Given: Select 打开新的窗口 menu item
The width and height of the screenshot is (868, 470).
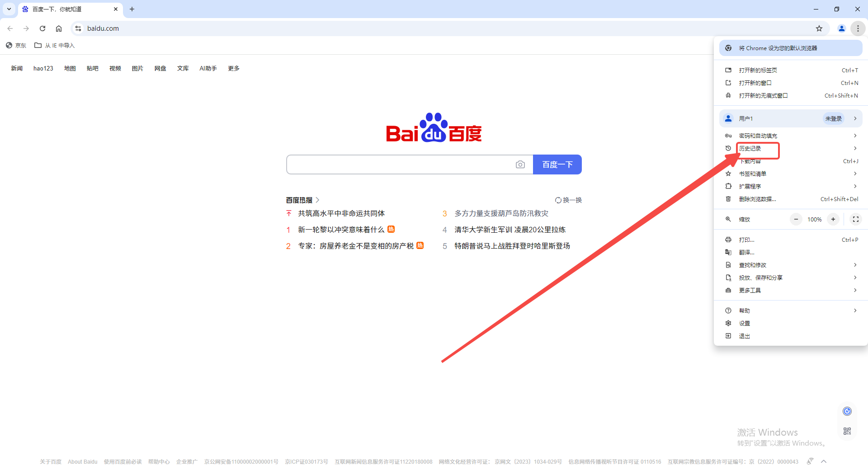Looking at the screenshot, I should (x=791, y=83).
